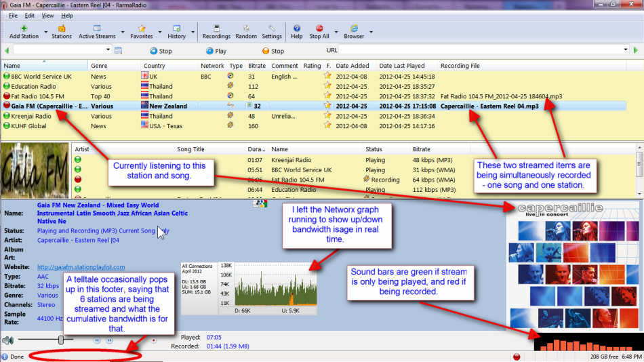Expand the Add Station dropdown arrow

coord(45,32)
